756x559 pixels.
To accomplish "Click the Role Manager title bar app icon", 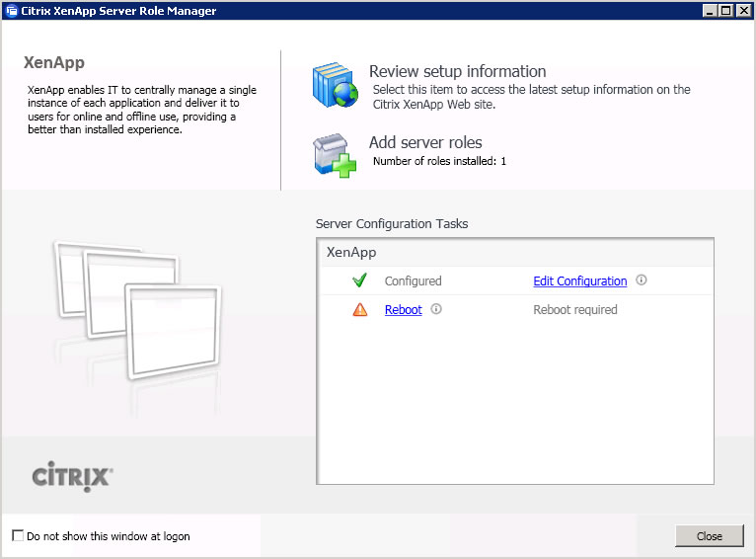I will tap(11, 11).
